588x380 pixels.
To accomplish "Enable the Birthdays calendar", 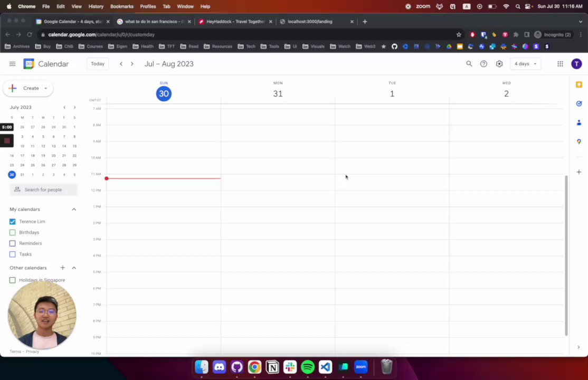I will coord(12,232).
